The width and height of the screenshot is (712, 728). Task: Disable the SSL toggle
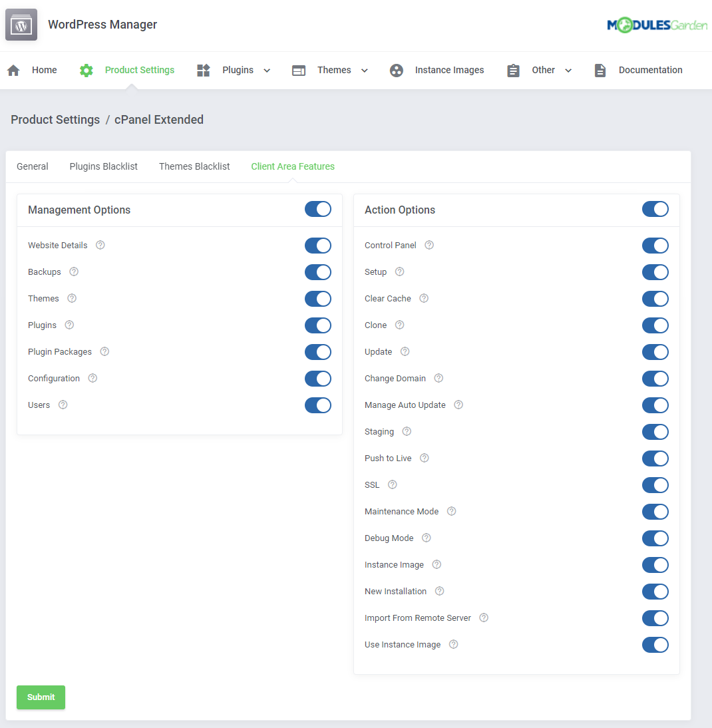point(655,485)
